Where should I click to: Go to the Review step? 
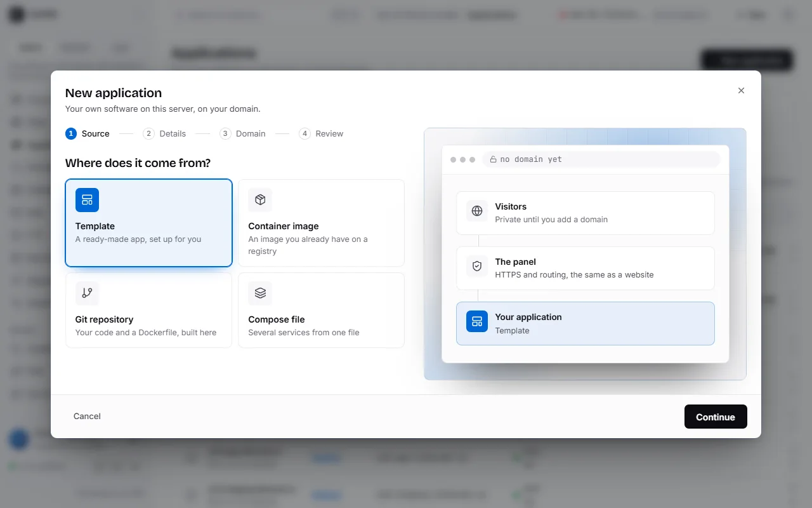[322, 133]
